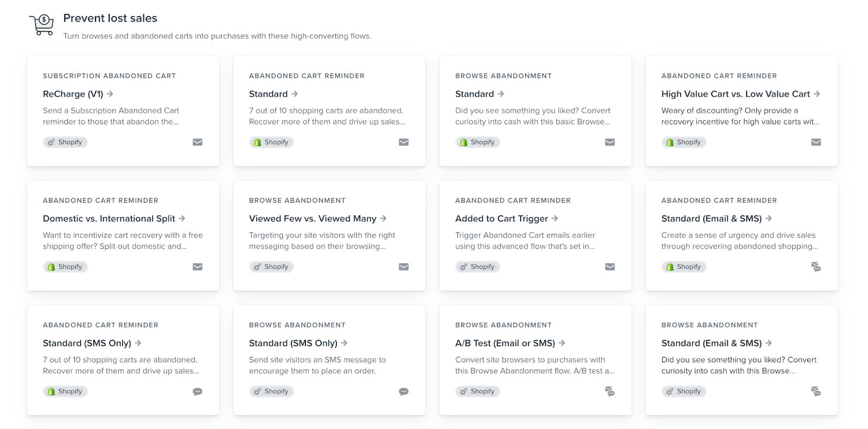Click the envelope icon on Added to Cart Trigger card
This screenshot has width=868, height=429.
[x=610, y=267]
